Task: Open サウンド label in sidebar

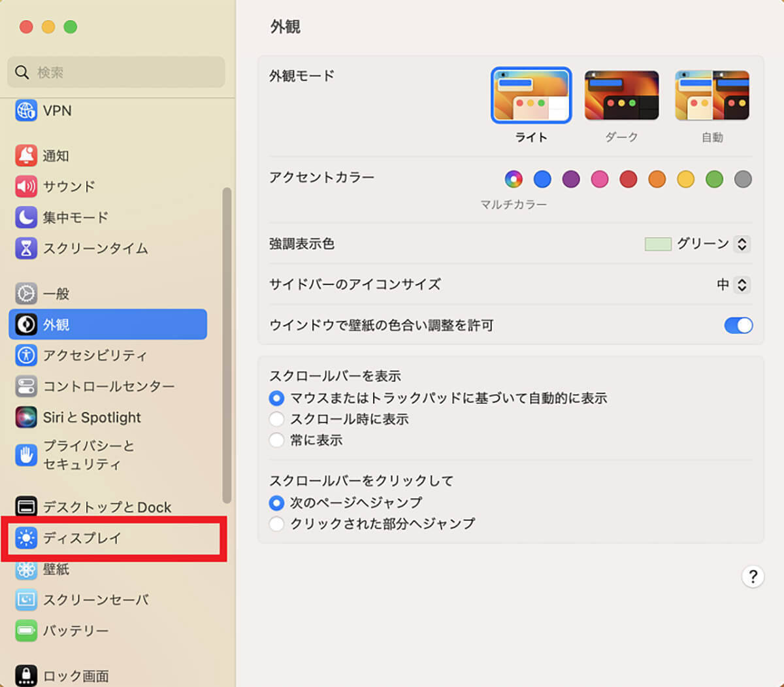Action: pyautogui.click(x=69, y=186)
